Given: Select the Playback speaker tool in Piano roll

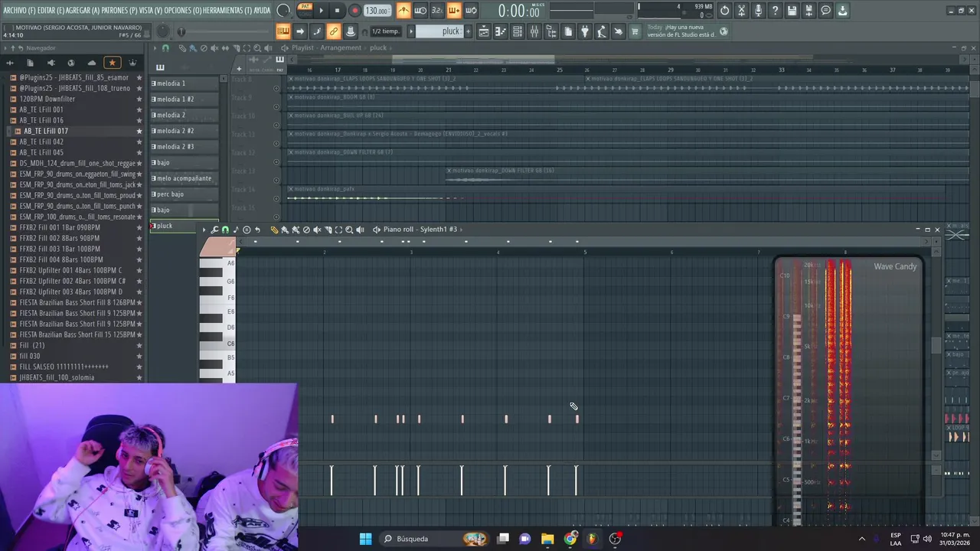Looking at the screenshot, I should [360, 230].
